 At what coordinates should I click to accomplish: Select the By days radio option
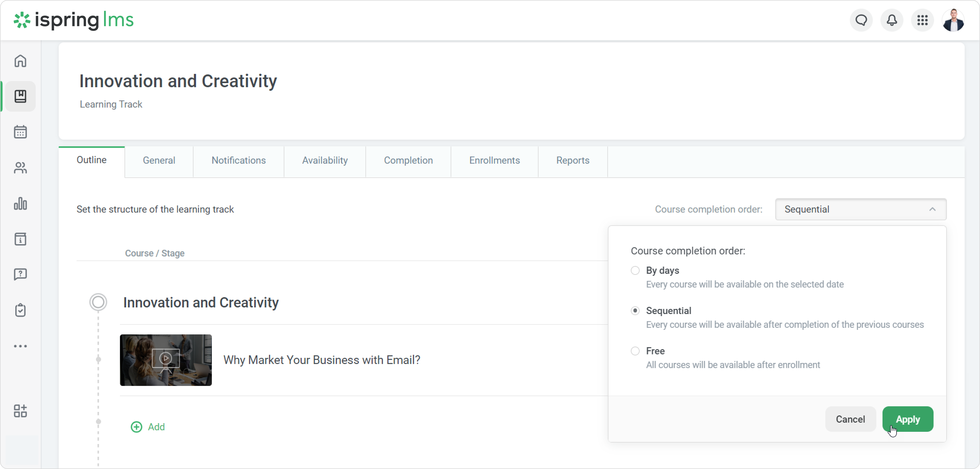pos(635,270)
